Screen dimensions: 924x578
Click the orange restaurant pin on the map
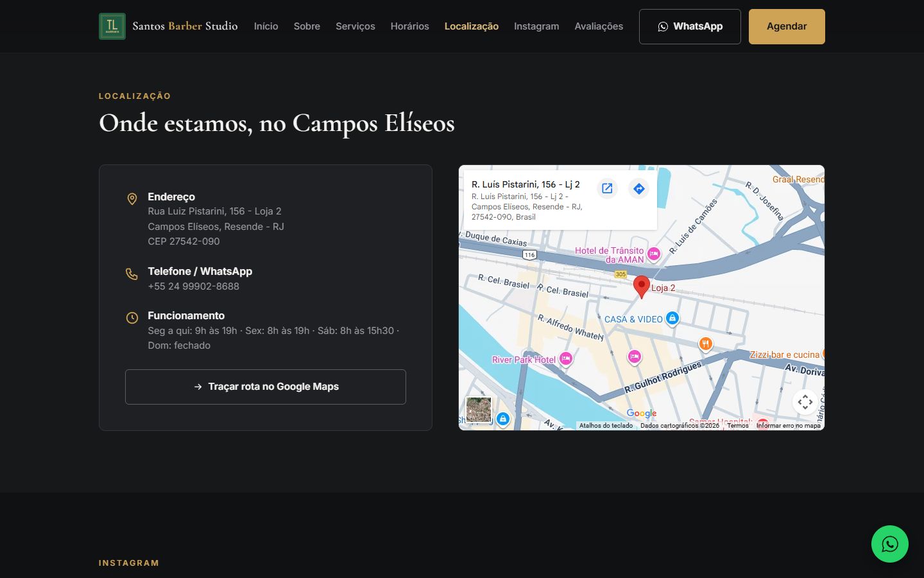[x=705, y=344]
